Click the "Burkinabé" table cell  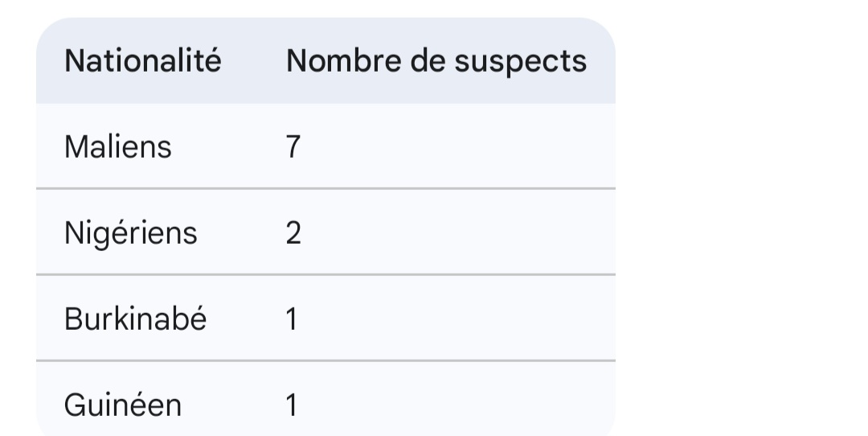[135, 319]
